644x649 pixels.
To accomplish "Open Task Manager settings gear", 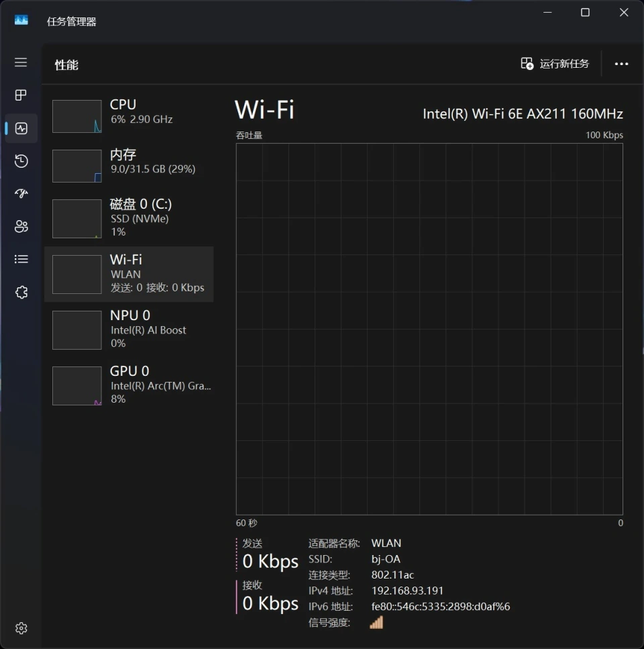I will 21,628.
